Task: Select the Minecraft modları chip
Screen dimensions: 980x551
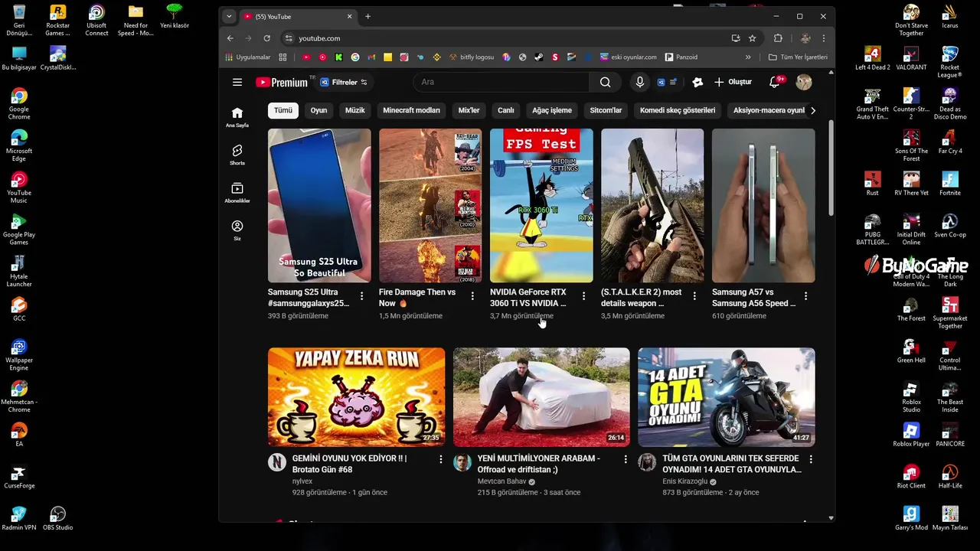Action: pyautogui.click(x=411, y=110)
